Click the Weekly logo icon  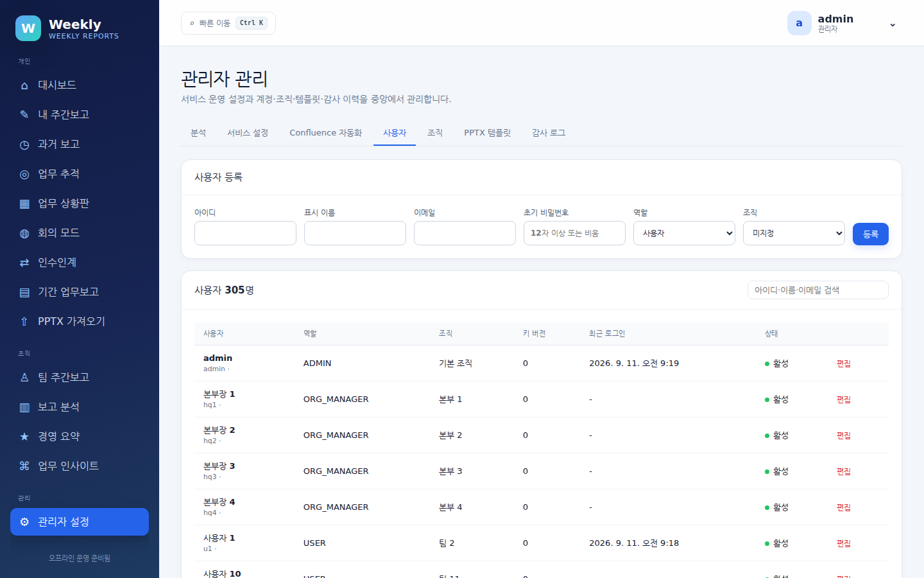(28, 28)
